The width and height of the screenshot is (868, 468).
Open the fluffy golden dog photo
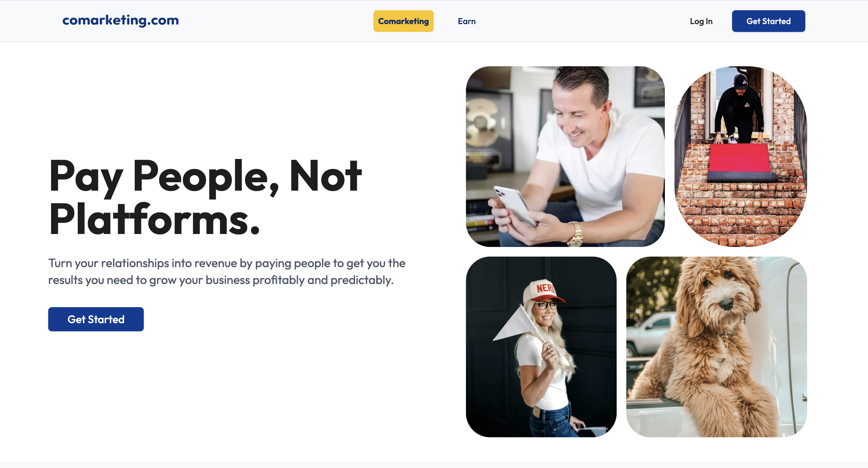716,347
